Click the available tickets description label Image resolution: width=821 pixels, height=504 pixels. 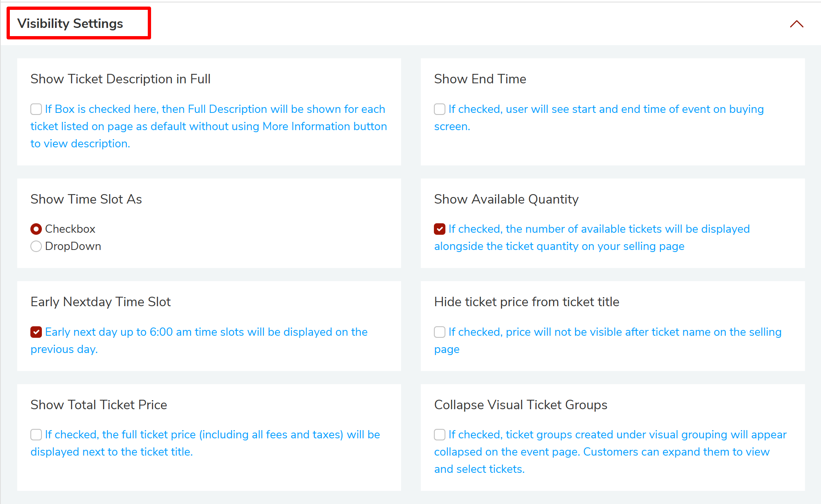coord(599,229)
